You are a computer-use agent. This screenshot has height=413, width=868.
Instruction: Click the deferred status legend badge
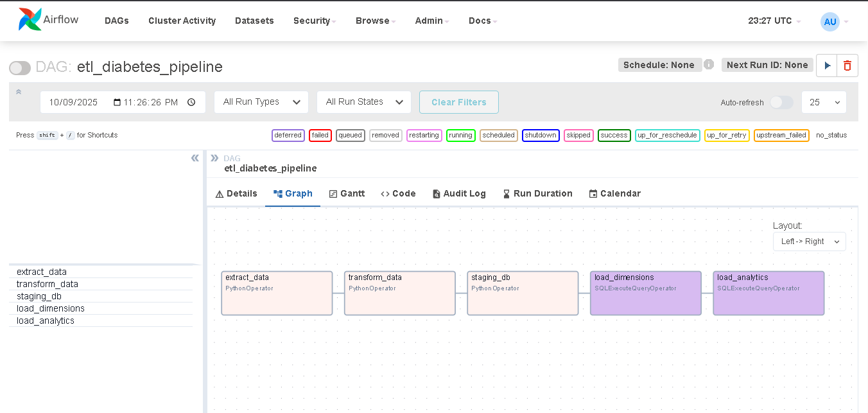click(x=288, y=136)
